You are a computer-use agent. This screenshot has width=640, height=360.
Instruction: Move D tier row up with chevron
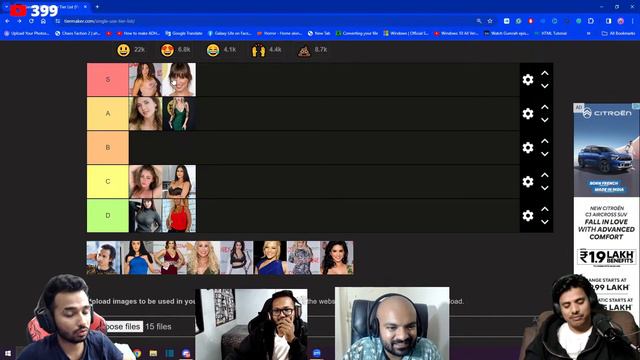tap(544, 209)
